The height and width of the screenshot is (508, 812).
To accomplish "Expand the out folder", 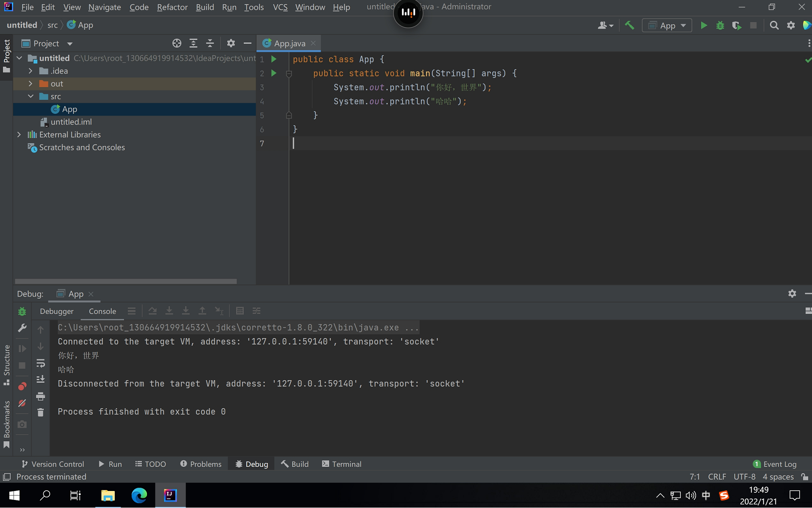I will click(x=31, y=84).
